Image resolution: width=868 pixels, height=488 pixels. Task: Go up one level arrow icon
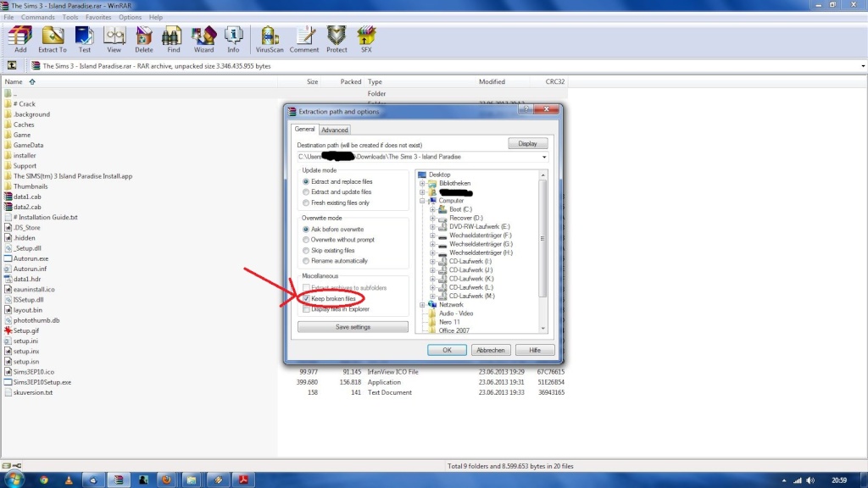[12, 66]
